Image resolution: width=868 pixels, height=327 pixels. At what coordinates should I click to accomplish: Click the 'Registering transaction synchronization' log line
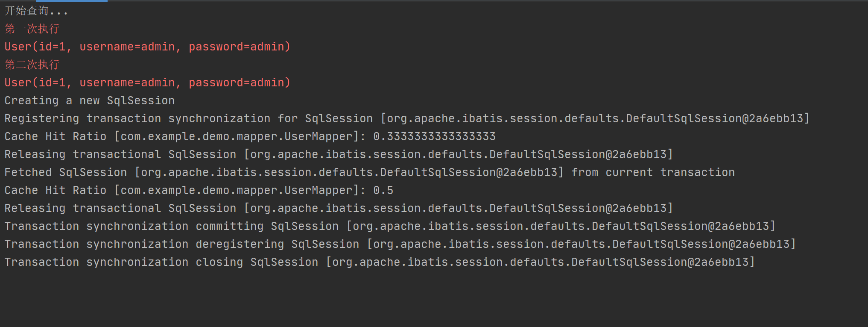pos(407,118)
